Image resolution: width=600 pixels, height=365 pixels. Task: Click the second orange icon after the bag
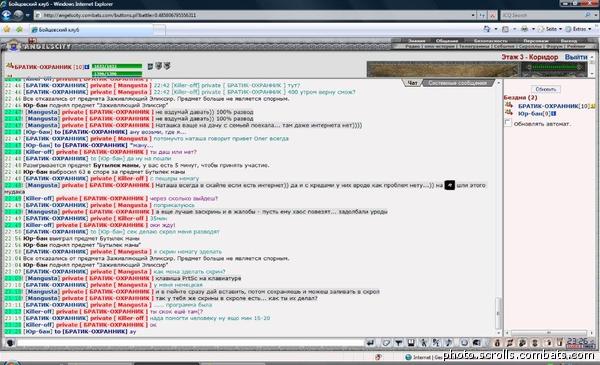(510, 342)
